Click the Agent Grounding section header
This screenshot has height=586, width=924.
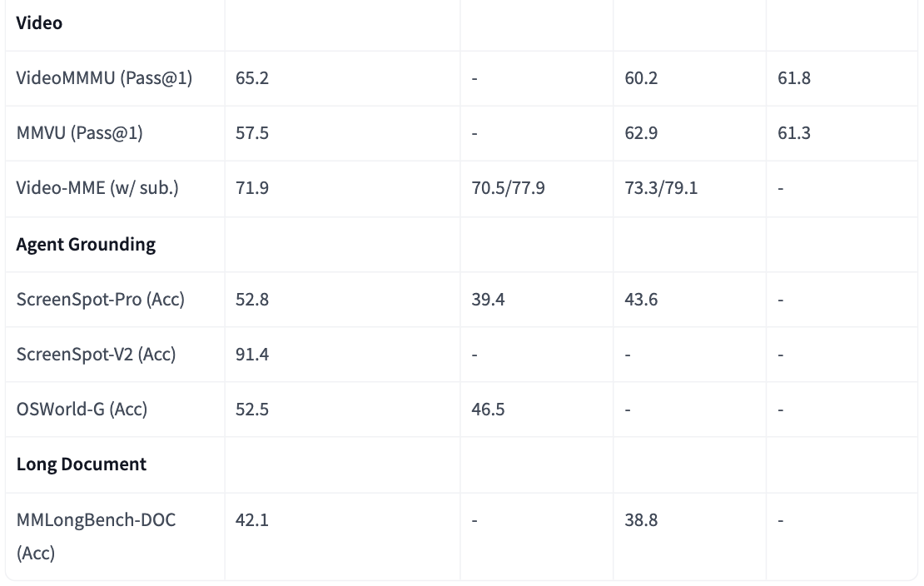(x=86, y=245)
